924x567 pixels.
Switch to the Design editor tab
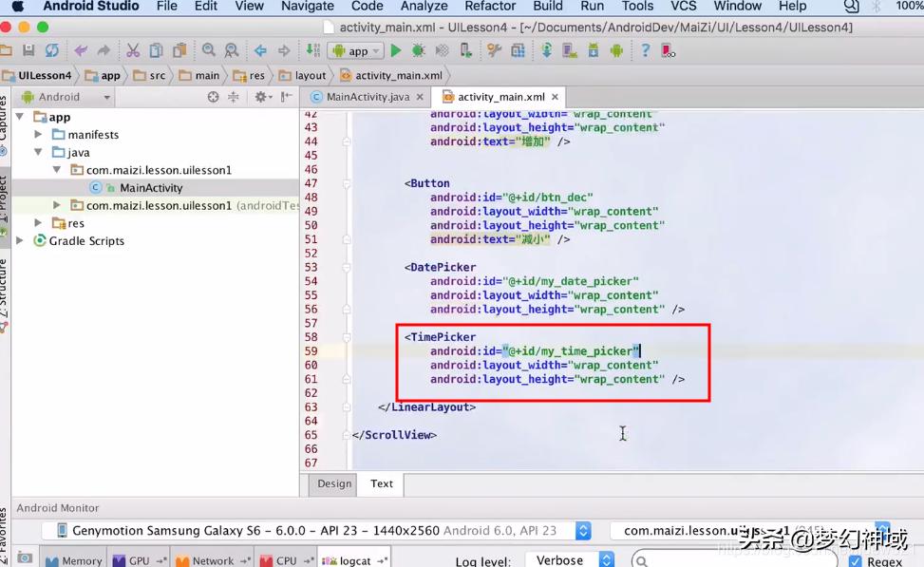coord(334,483)
